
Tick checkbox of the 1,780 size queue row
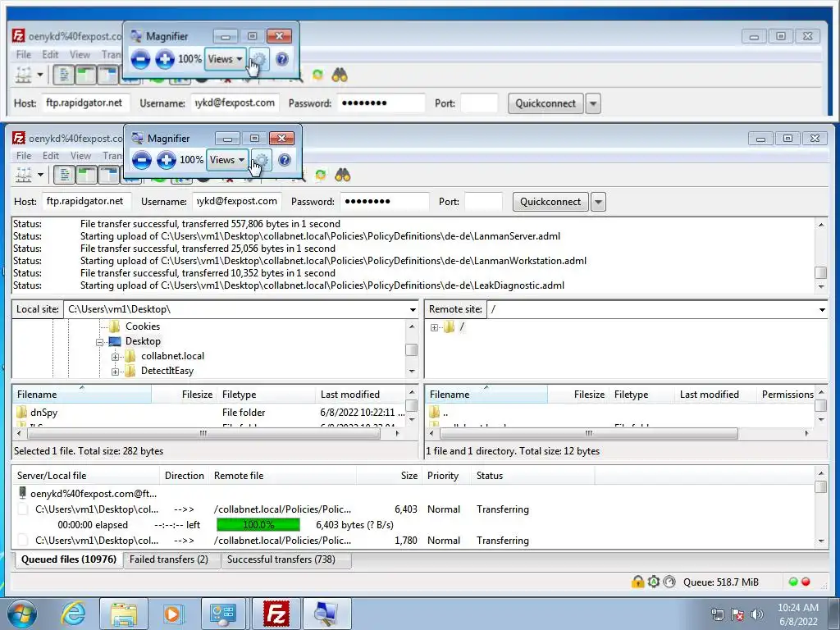tap(22, 540)
